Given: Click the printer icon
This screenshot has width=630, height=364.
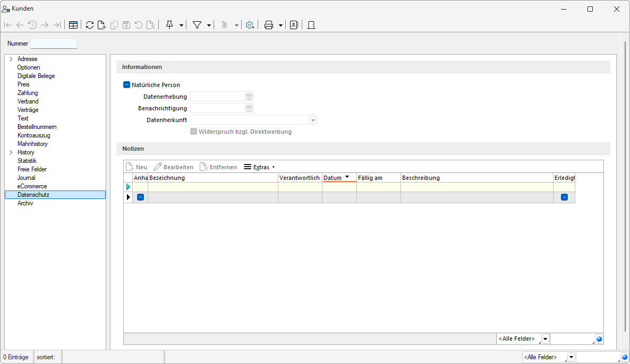Looking at the screenshot, I should click(269, 25).
